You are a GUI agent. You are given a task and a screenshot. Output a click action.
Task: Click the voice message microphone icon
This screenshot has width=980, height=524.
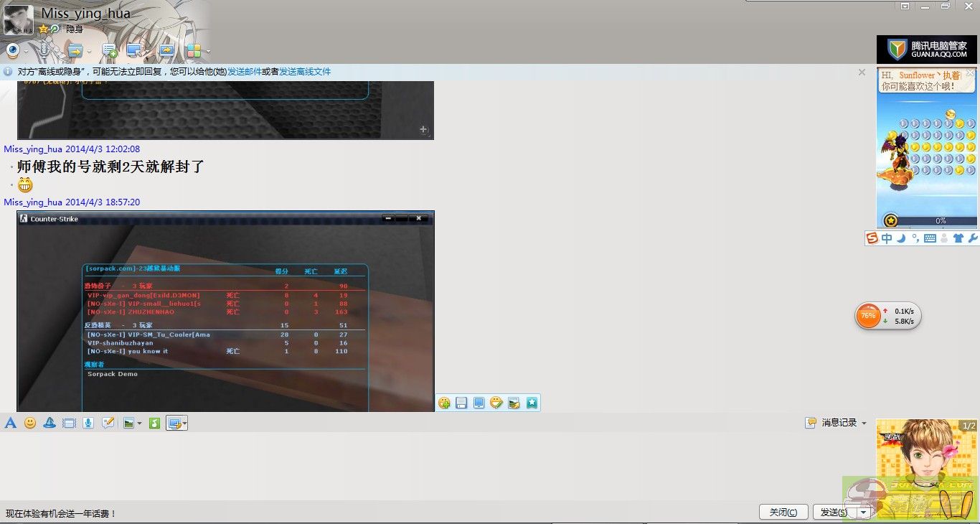coord(88,424)
